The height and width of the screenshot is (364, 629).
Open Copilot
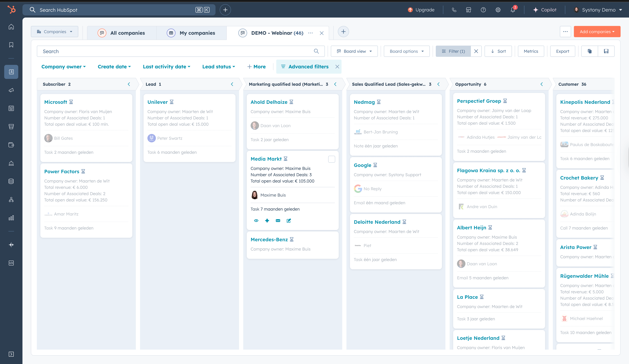coord(545,10)
